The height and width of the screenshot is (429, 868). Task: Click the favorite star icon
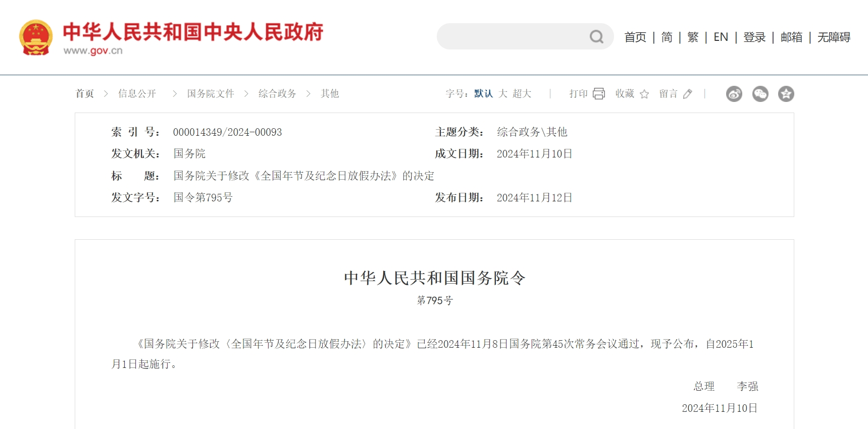pos(644,94)
